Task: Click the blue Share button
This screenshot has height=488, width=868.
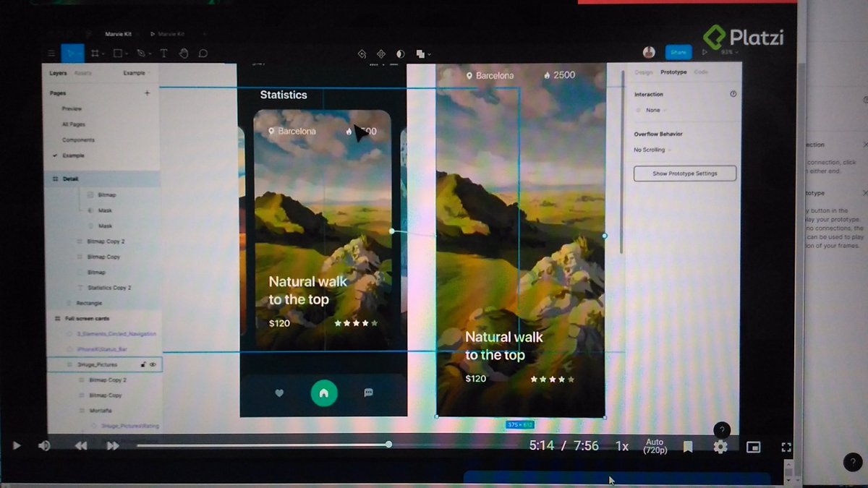Action: pos(678,52)
